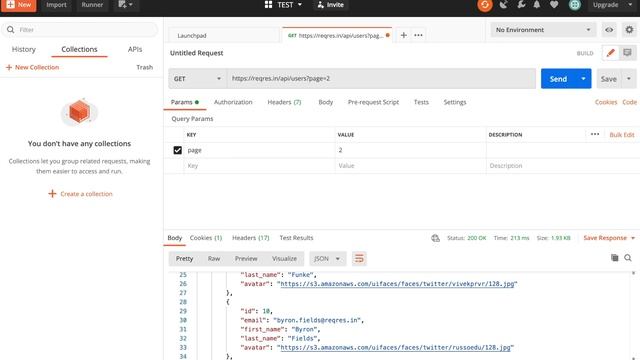This screenshot has width=640, height=360.
Task: Click the empty Key parameter field
Action: pos(259,166)
